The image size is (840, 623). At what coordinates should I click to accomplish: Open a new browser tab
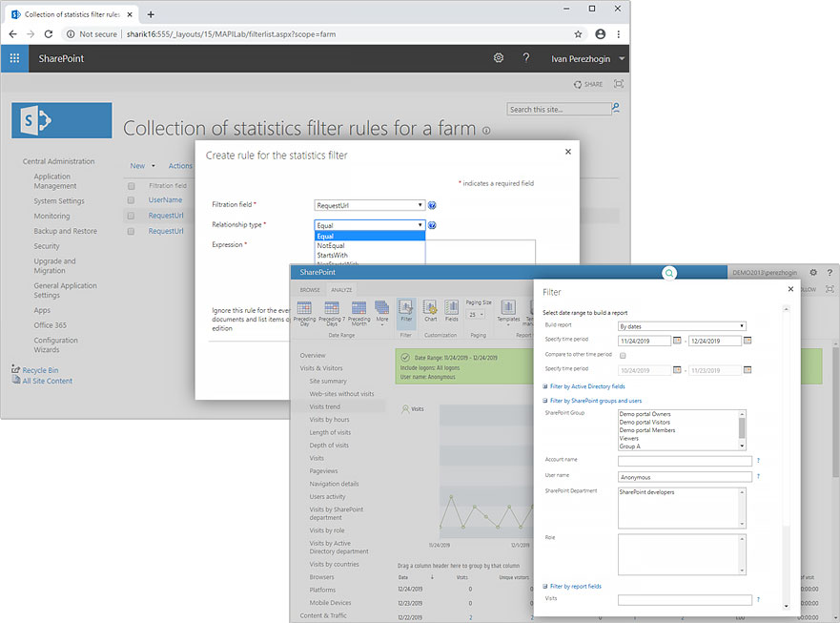click(x=151, y=14)
